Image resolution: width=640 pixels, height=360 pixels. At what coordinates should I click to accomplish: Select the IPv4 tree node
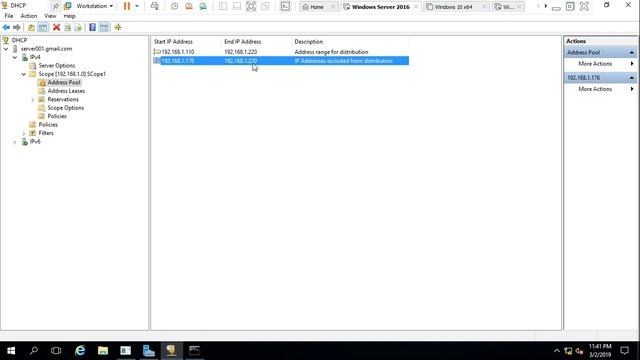(x=35, y=57)
